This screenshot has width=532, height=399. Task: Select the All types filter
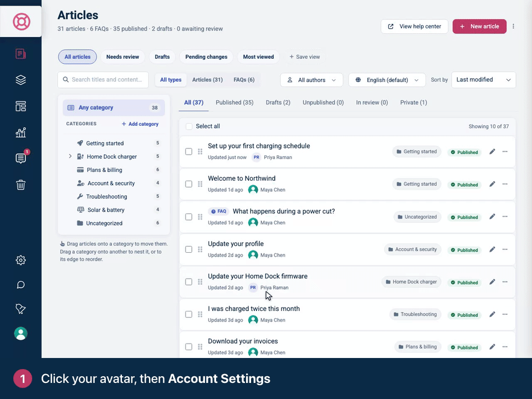171,80
